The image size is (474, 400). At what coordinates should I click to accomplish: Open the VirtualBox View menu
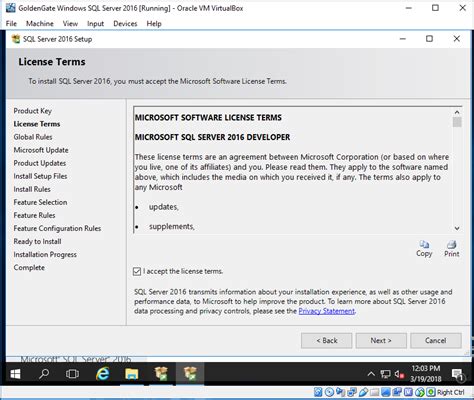pyautogui.click(x=70, y=24)
